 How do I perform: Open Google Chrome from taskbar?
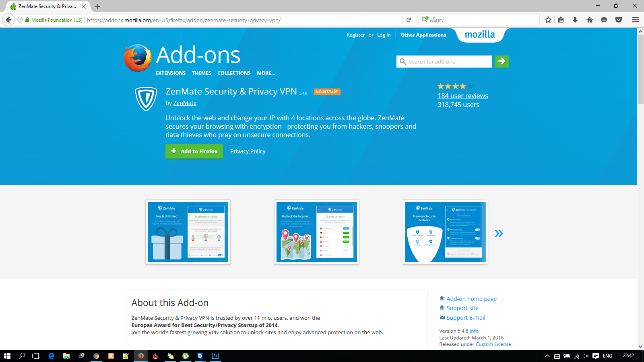(96, 356)
